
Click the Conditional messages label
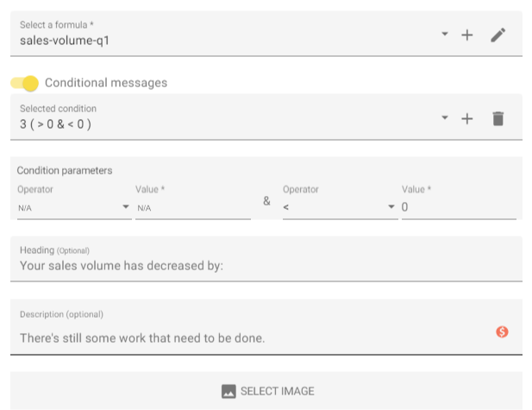pos(106,83)
